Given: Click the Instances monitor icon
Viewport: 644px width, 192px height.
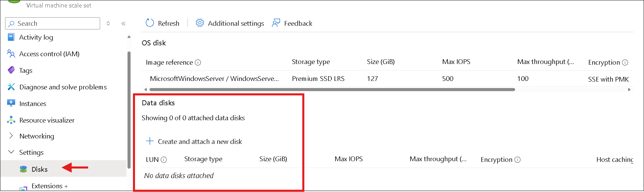Looking at the screenshot, I should 11,103.
